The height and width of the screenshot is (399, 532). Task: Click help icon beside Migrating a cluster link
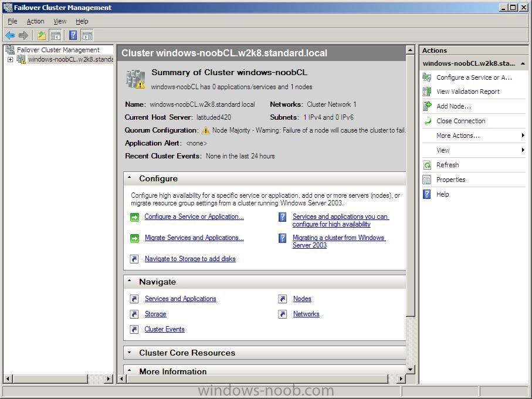coord(282,238)
